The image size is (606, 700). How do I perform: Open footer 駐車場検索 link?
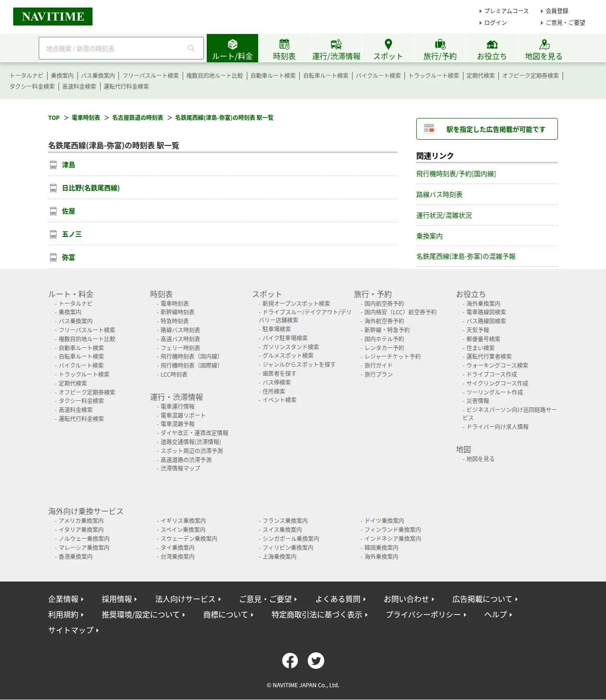(x=277, y=329)
